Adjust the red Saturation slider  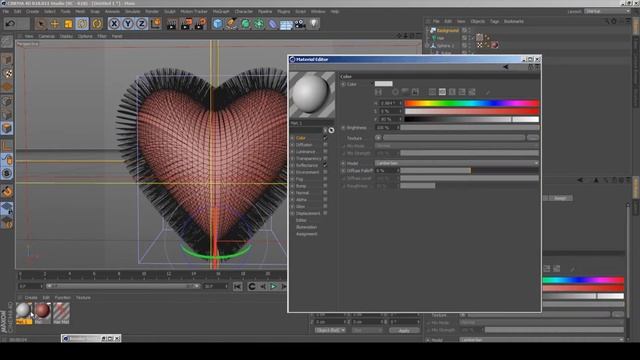click(471, 111)
